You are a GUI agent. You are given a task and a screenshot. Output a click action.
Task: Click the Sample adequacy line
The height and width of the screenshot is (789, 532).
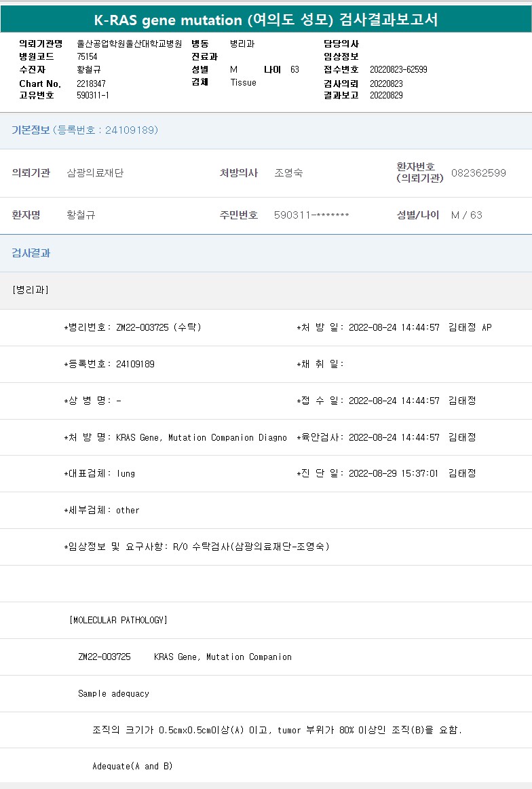coord(113,693)
